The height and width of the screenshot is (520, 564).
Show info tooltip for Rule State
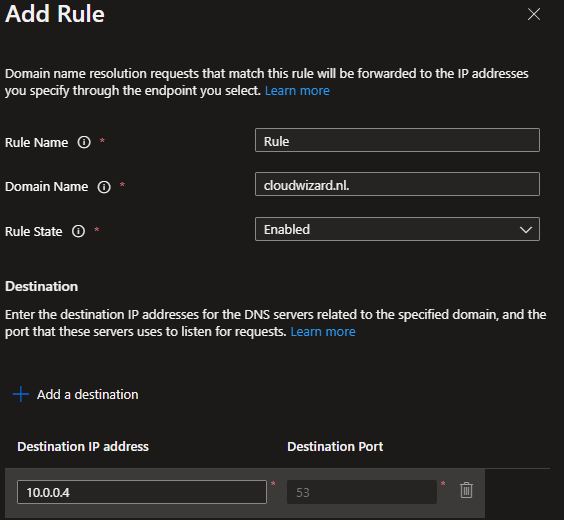[78, 231]
